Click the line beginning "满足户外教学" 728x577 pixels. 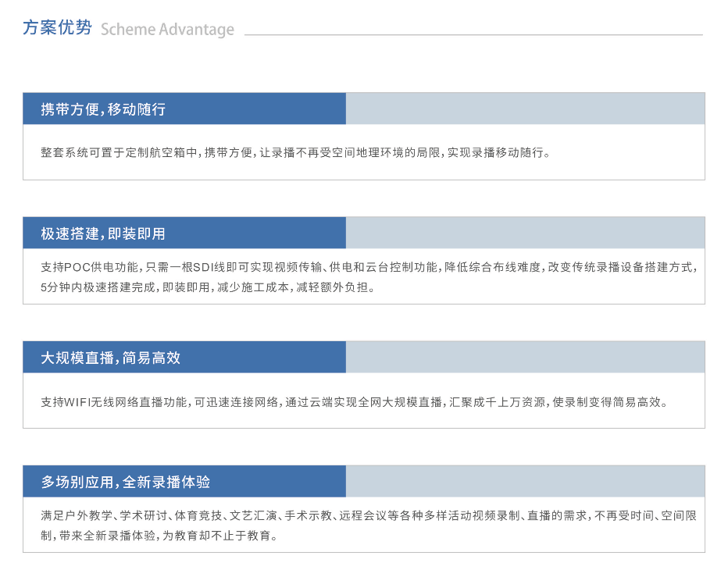(x=367, y=515)
